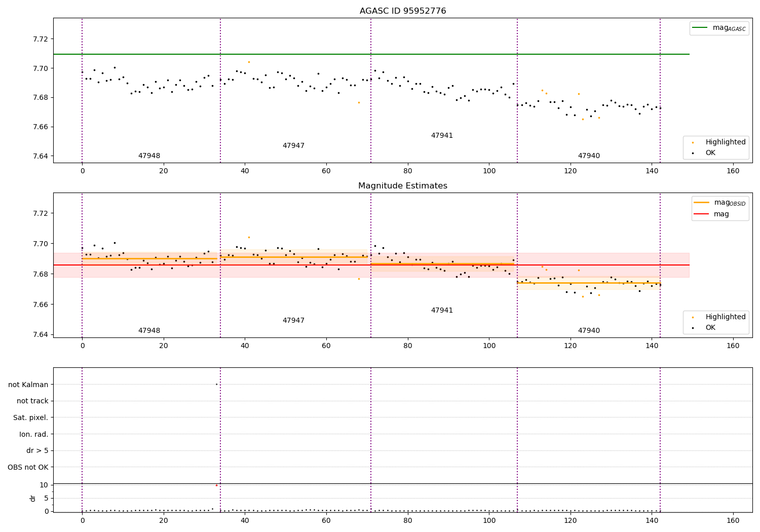The height and width of the screenshot is (532, 760).
Task: Click "Highlighted" in the Magnitude Estimates legend
Action: point(726,317)
